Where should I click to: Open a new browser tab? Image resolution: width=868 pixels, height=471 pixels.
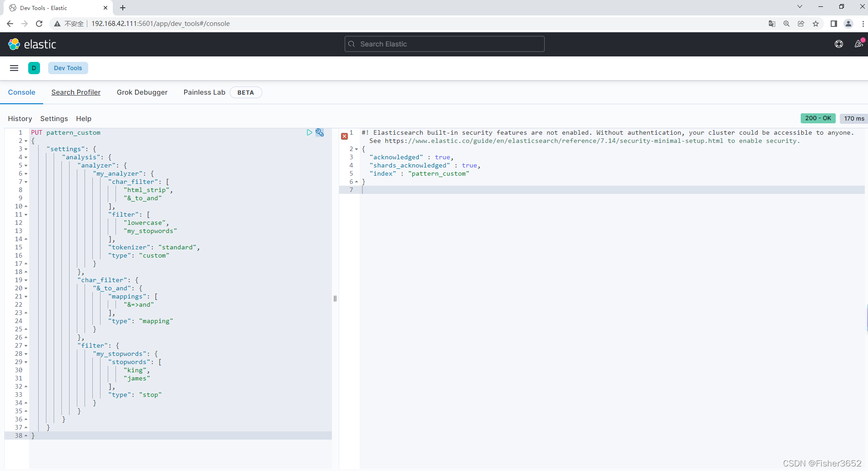[x=123, y=8]
